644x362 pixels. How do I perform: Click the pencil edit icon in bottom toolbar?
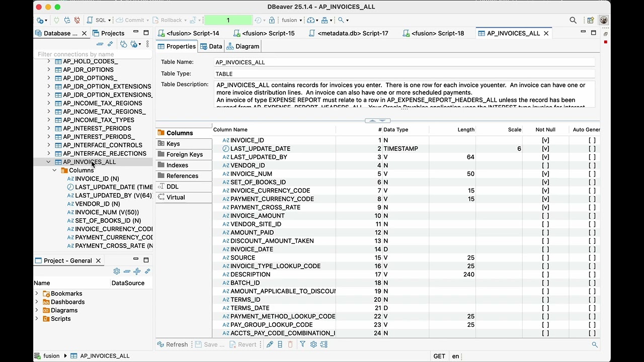click(x=270, y=344)
